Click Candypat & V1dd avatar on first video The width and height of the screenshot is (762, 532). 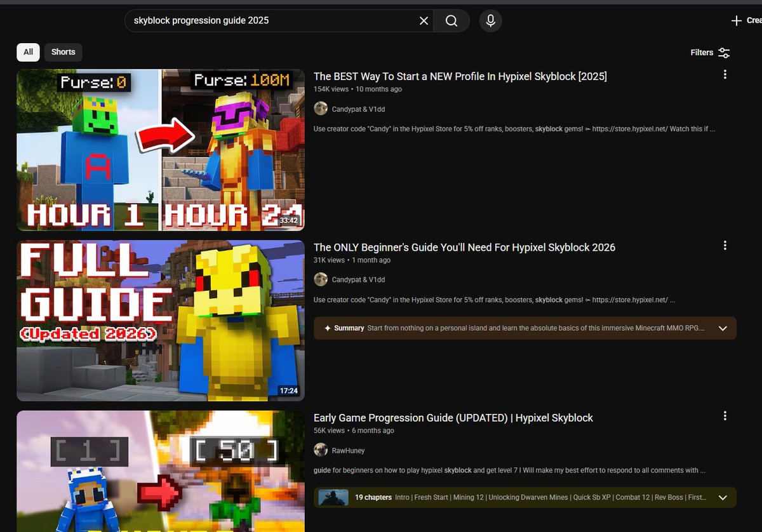click(321, 109)
